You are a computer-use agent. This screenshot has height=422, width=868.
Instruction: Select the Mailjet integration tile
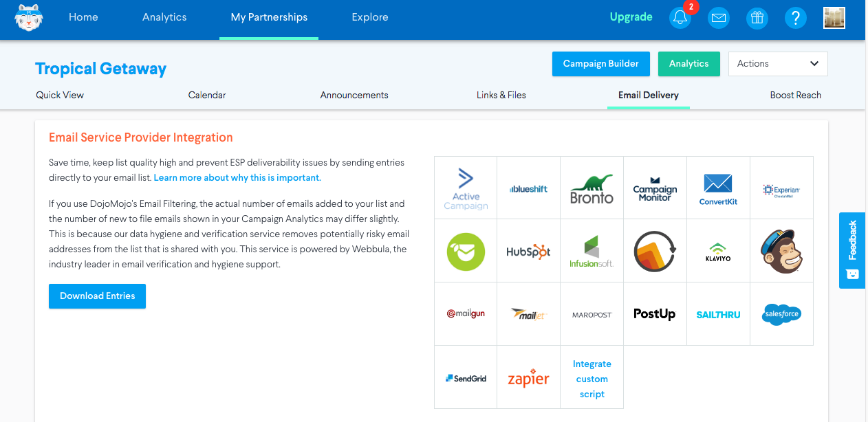pos(529,314)
